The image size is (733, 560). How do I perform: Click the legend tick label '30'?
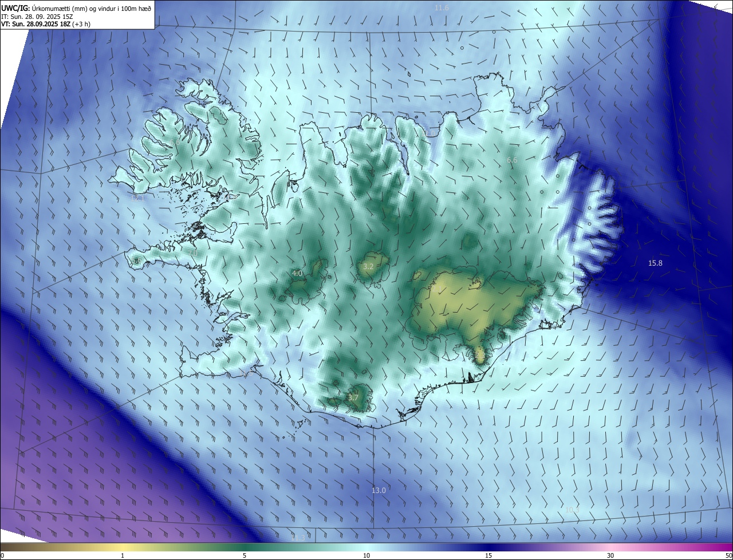coord(610,555)
